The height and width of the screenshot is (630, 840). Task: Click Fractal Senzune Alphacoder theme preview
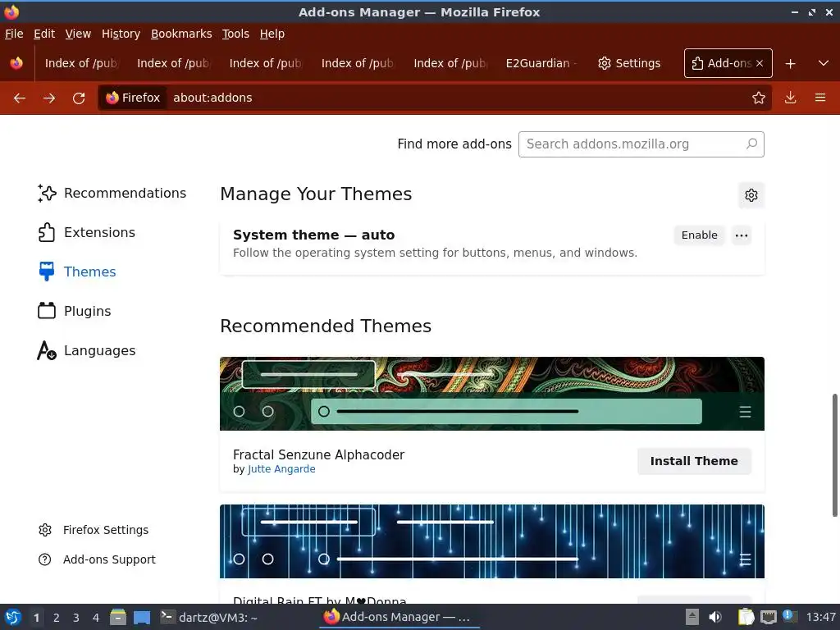pyautogui.click(x=492, y=394)
